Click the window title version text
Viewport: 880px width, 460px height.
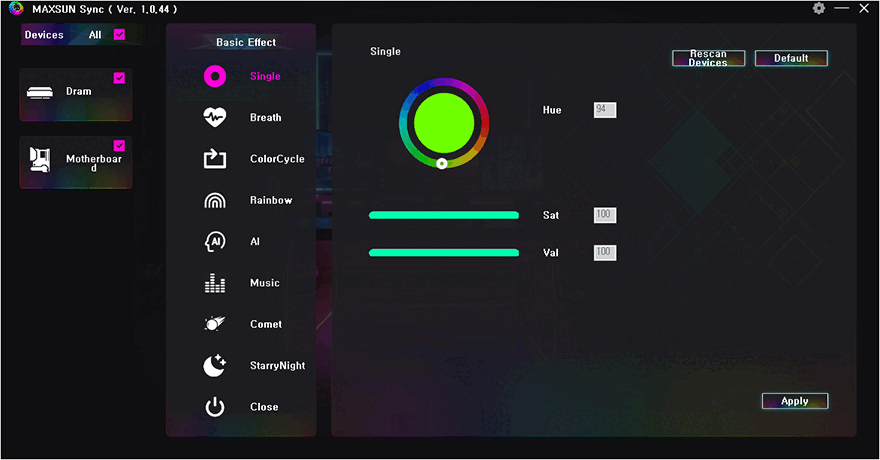pos(104,9)
